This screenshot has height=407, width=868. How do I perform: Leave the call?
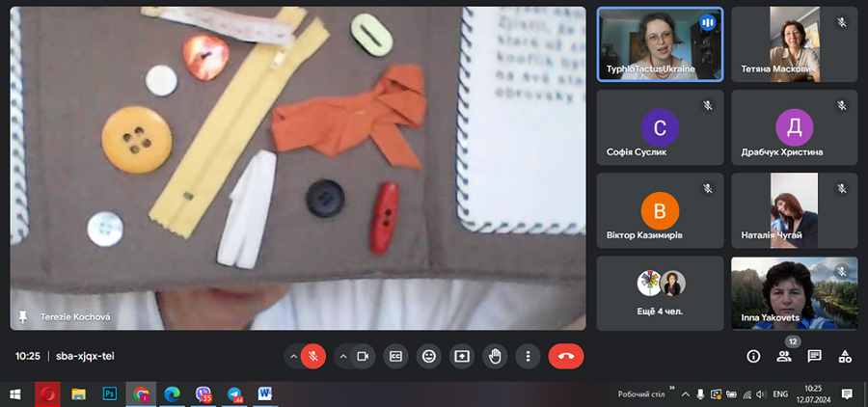566,357
